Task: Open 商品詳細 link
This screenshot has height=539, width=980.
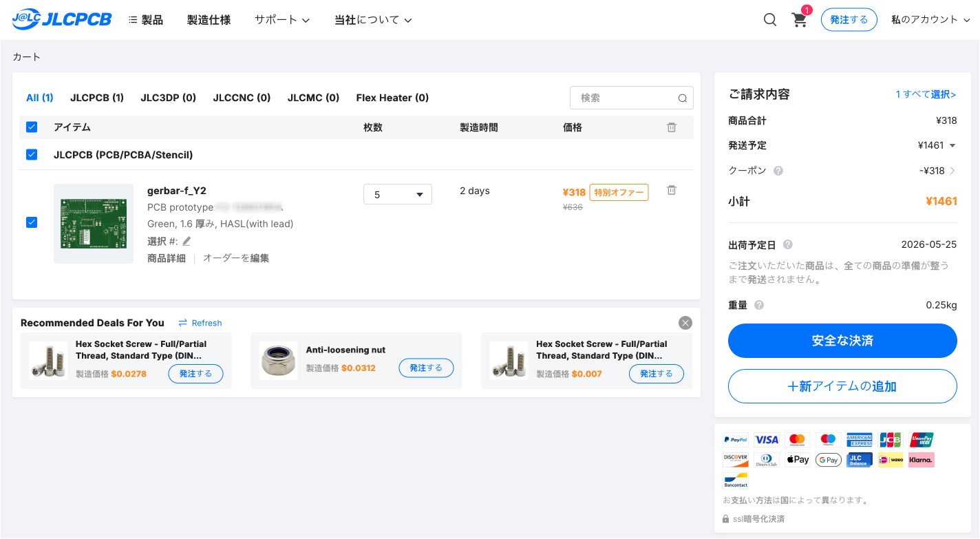Action: [167, 258]
